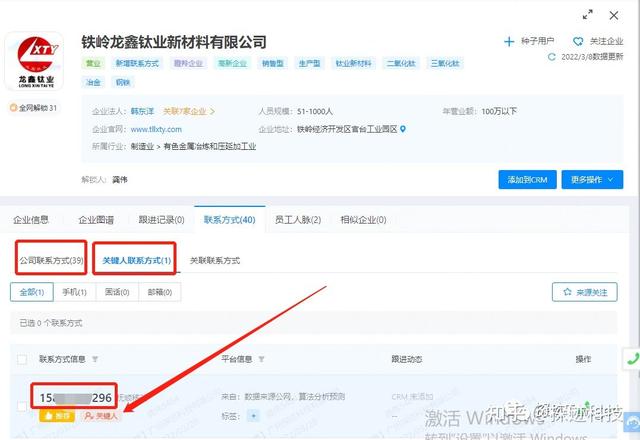Click the 销售型 tag
Image resolution: width=640 pixels, height=440 pixels.
pyautogui.click(x=273, y=63)
